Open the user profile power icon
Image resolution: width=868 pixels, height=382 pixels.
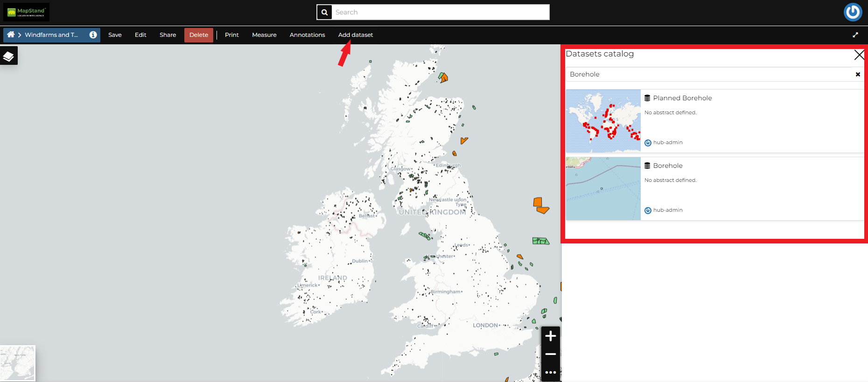853,12
